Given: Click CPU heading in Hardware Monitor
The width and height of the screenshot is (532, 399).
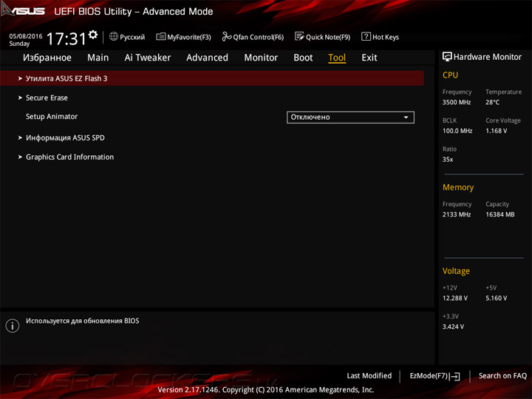Looking at the screenshot, I should coord(450,75).
